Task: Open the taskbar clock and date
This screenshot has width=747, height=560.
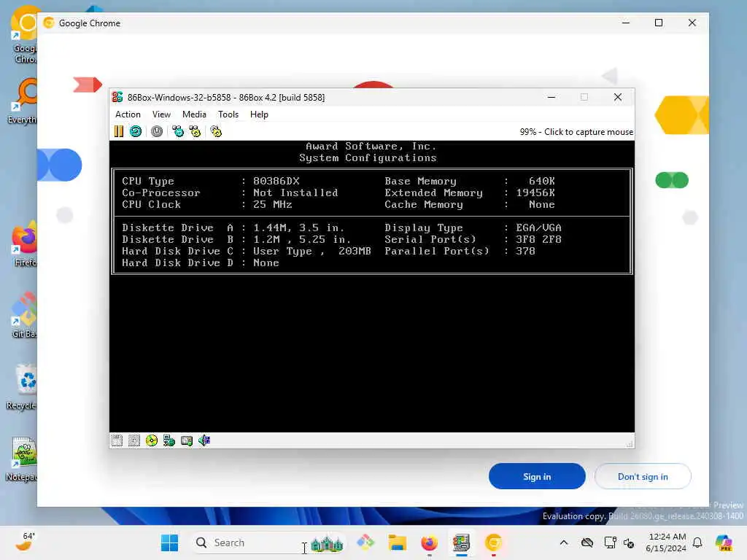Action: click(x=666, y=542)
